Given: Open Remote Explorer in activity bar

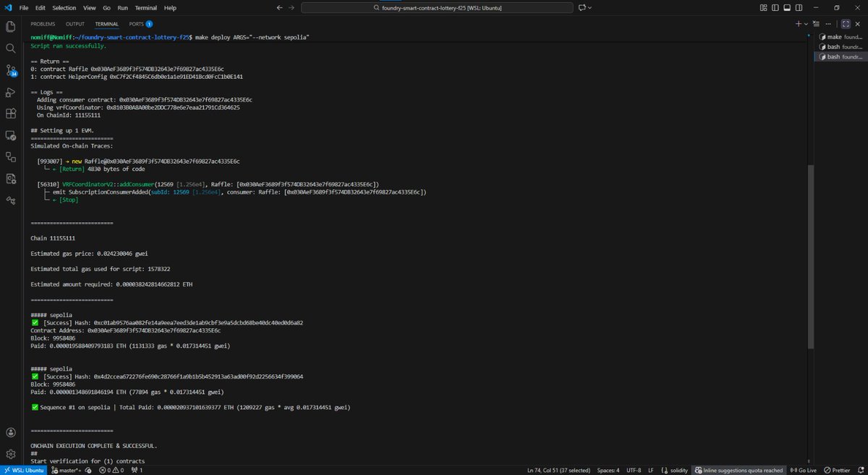Looking at the screenshot, I should click(11, 135).
